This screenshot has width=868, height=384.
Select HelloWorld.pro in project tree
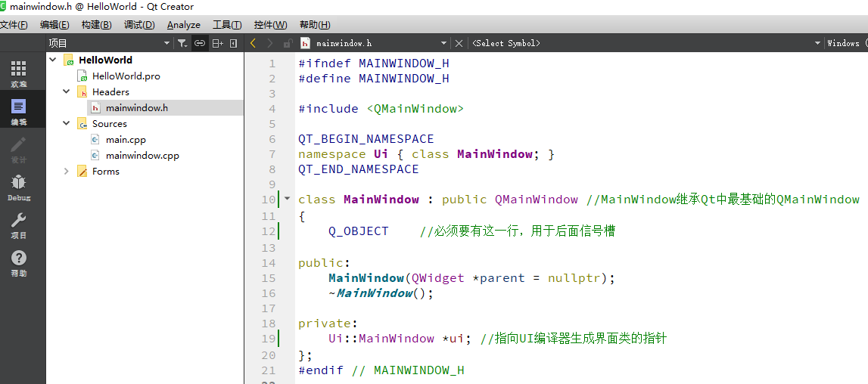point(126,76)
